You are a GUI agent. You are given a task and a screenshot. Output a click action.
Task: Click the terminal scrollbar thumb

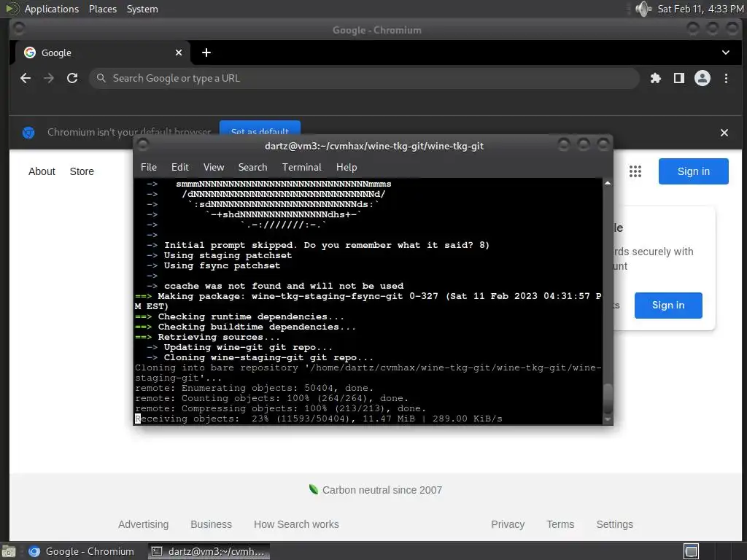[608, 398]
